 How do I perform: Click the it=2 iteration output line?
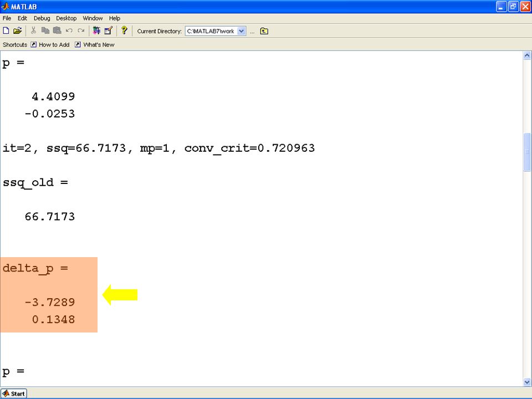click(158, 148)
